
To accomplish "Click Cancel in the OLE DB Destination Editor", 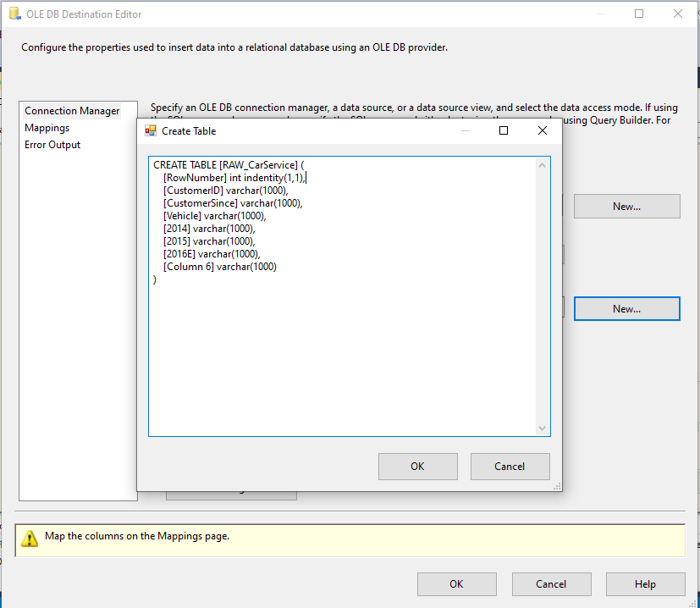I will (551, 584).
